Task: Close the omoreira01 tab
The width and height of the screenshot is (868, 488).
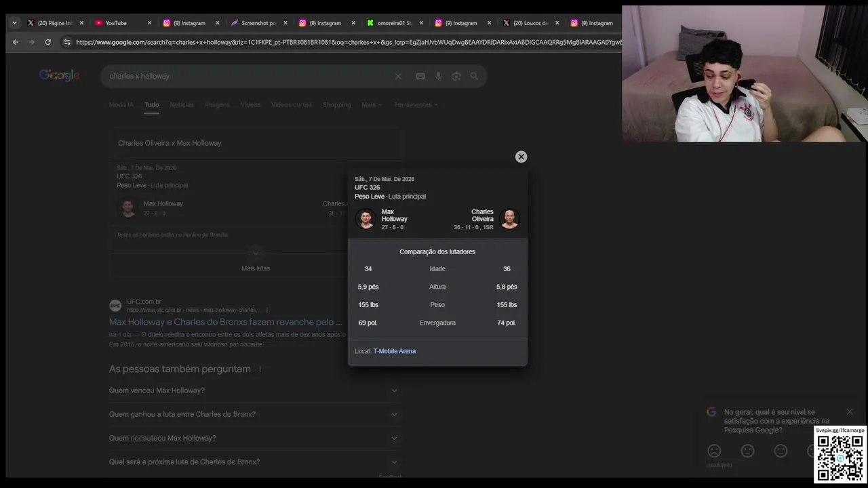Action: pos(421,23)
